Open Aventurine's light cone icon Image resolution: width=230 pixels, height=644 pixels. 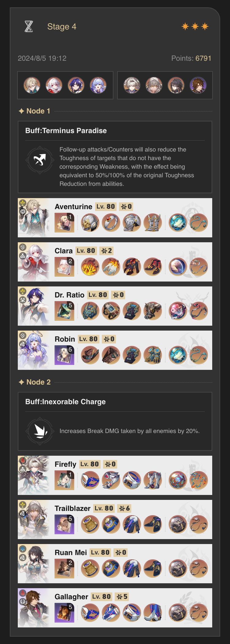point(64,223)
